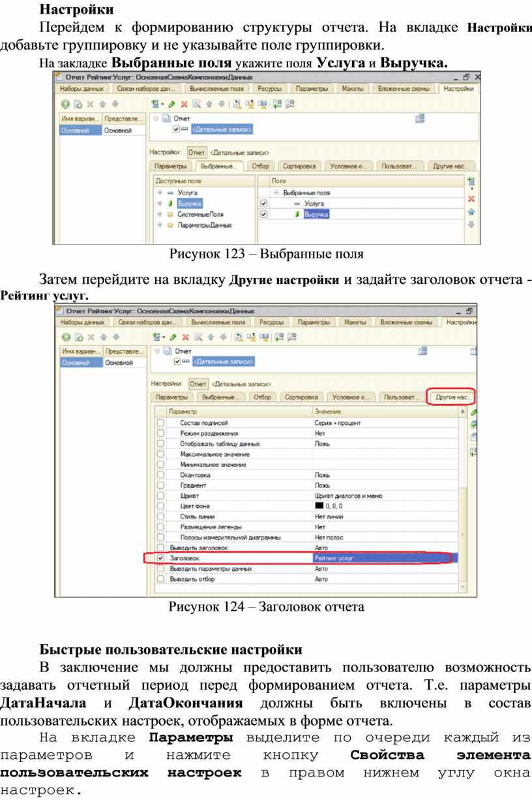Viewport: 532px width, 800px height.
Task: Click report document icon next to Отчет, Рисунок 124
Action: pyautogui.click(x=168, y=351)
